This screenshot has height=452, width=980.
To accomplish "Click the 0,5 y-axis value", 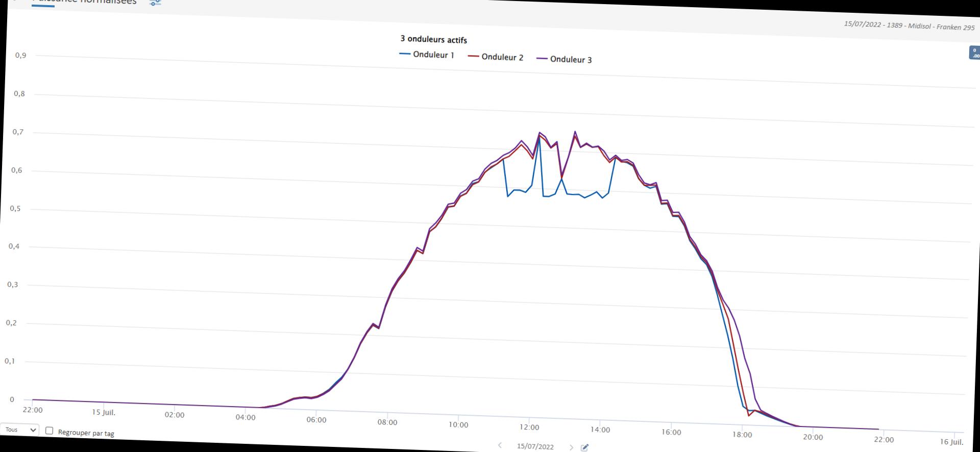I will coord(15,208).
